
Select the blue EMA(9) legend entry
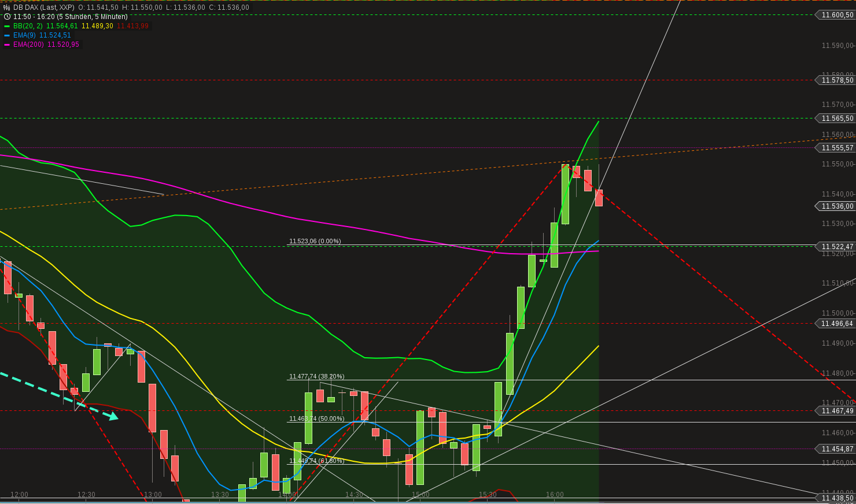pyautogui.click(x=22, y=35)
